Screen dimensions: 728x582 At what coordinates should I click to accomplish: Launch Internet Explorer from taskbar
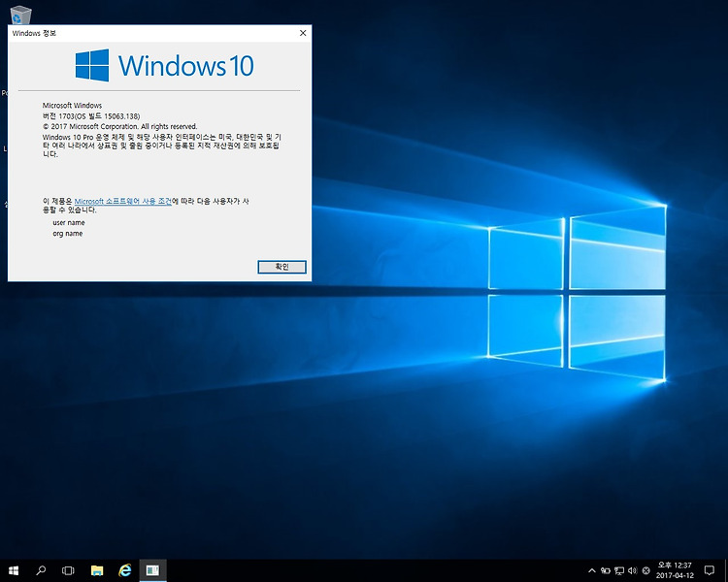click(124, 570)
